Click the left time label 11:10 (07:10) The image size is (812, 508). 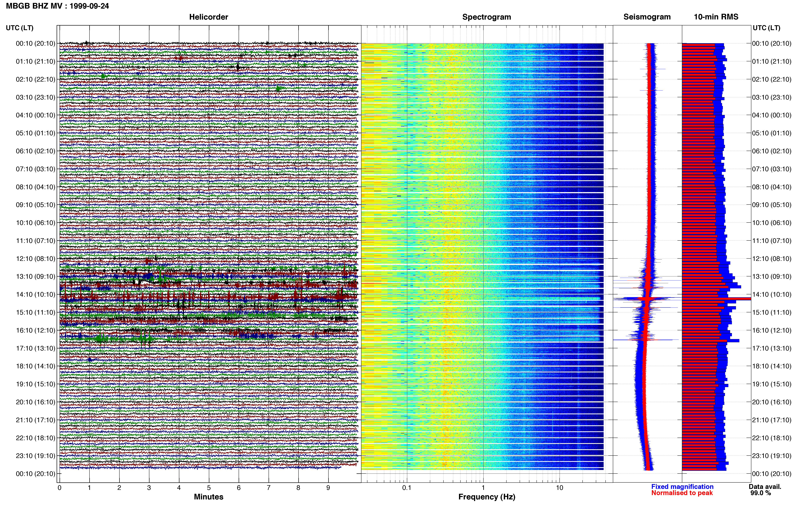pos(36,240)
